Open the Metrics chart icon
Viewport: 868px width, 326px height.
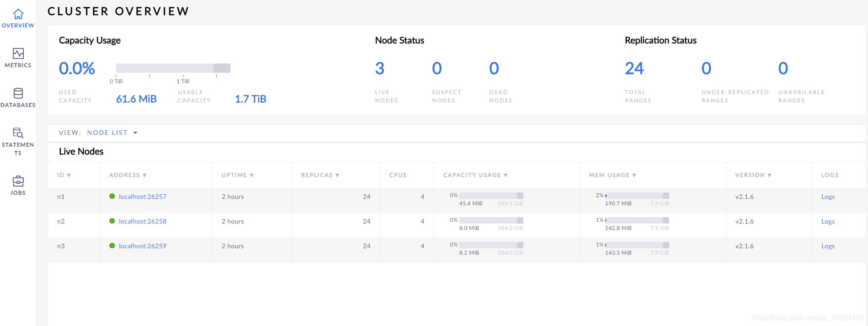18,53
